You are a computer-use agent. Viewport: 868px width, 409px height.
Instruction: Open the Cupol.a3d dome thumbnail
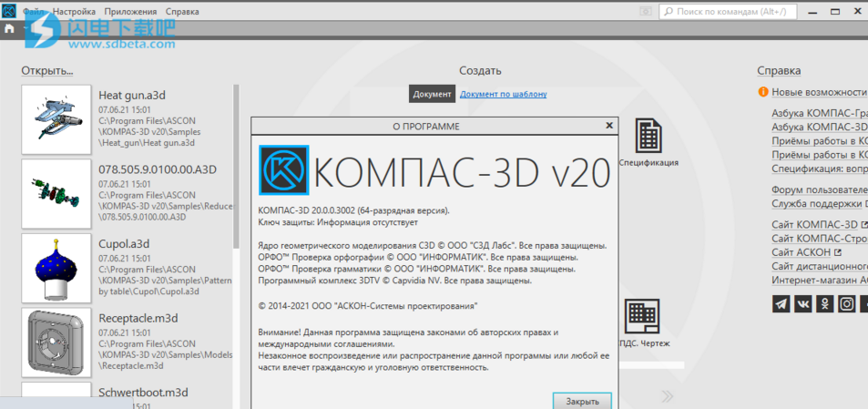(x=56, y=269)
